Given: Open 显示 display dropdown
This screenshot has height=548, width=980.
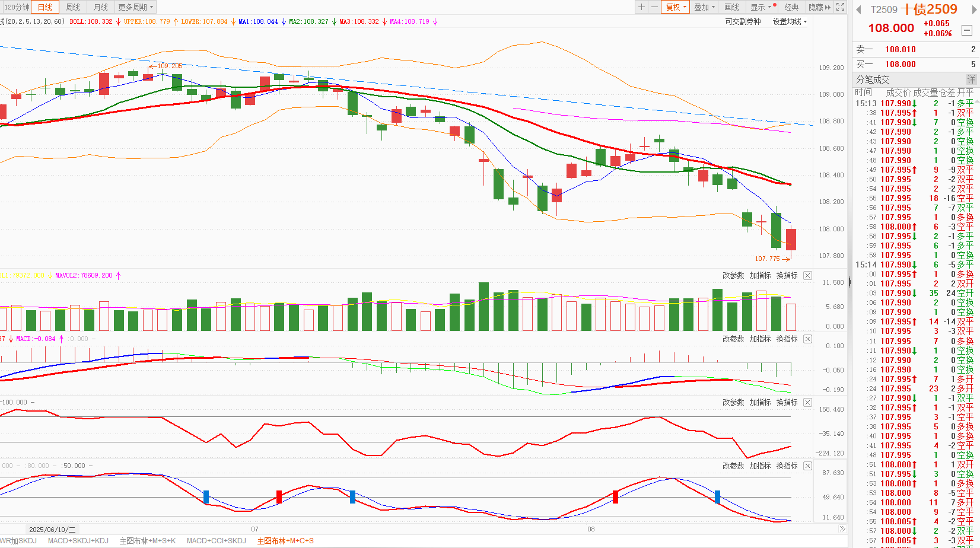Looking at the screenshot, I should point(762,7).
